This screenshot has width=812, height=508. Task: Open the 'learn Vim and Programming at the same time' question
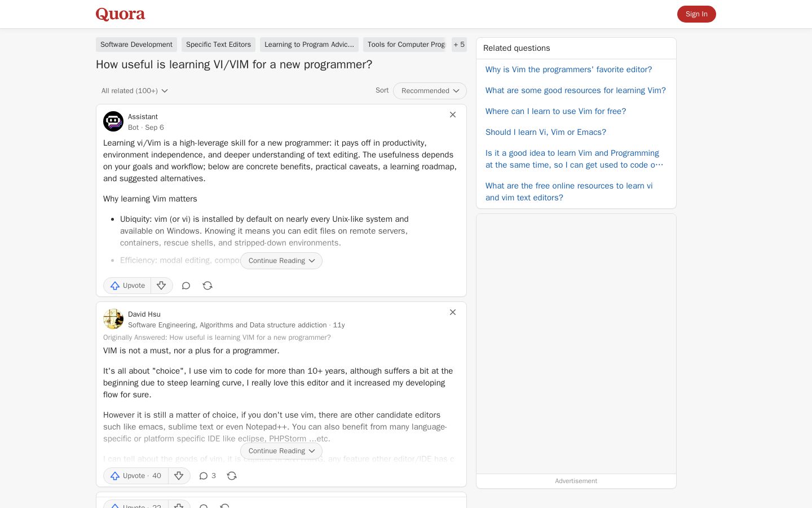coord(575,159)
